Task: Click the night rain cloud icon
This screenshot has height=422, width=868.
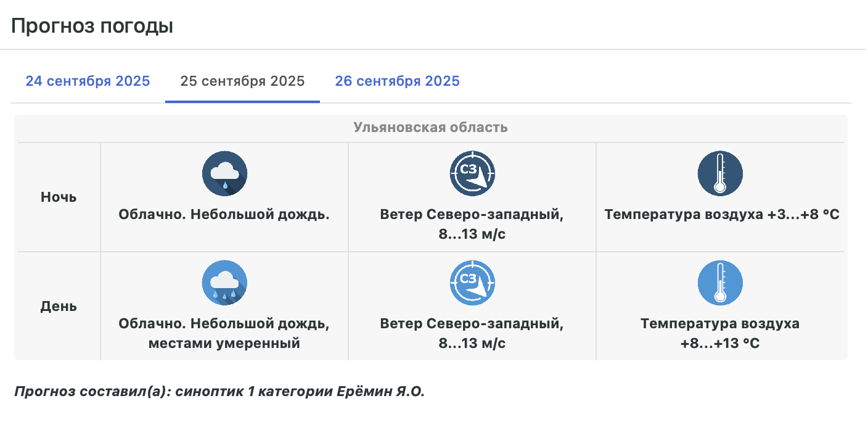Action: point(224,174)
